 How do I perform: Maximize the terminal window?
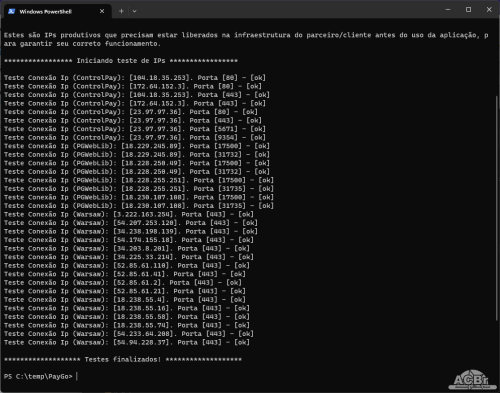click(468, 10)
